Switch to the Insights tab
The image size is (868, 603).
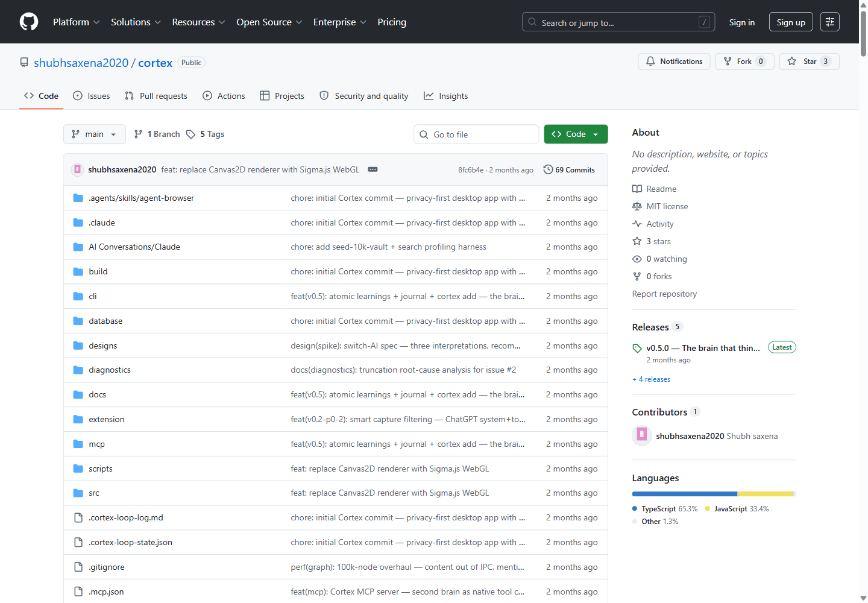[x=446, y=96]
